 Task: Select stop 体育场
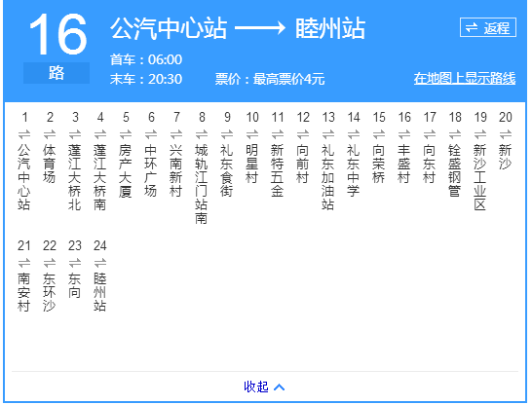(x=50, y=164)
